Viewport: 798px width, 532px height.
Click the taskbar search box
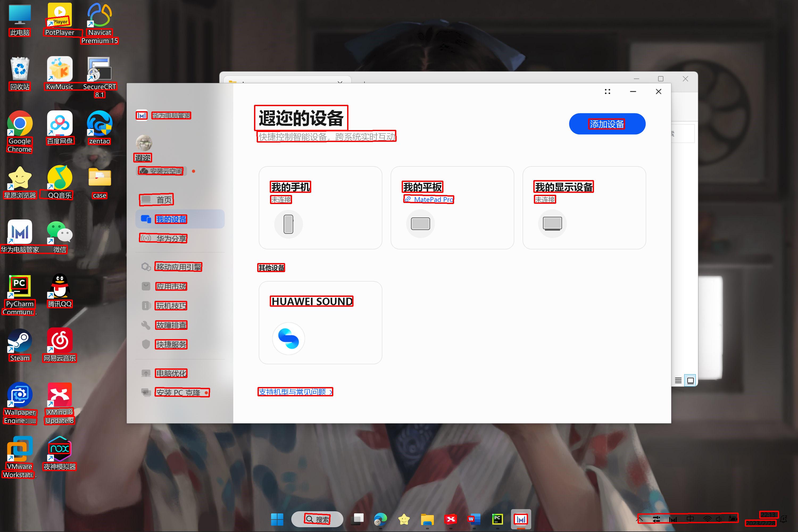pos(317,519)
